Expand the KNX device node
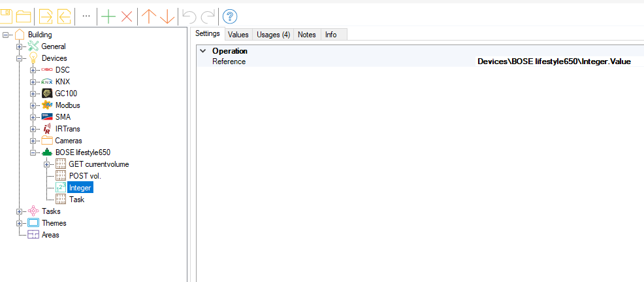644x282 pixels. (33, 82)
